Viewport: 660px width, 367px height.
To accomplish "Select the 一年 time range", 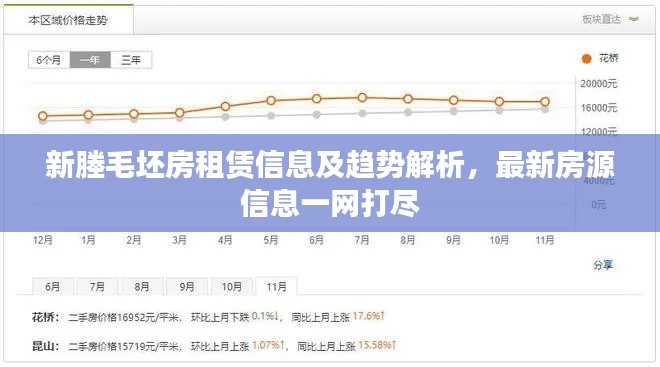I will tap(90, 60).
